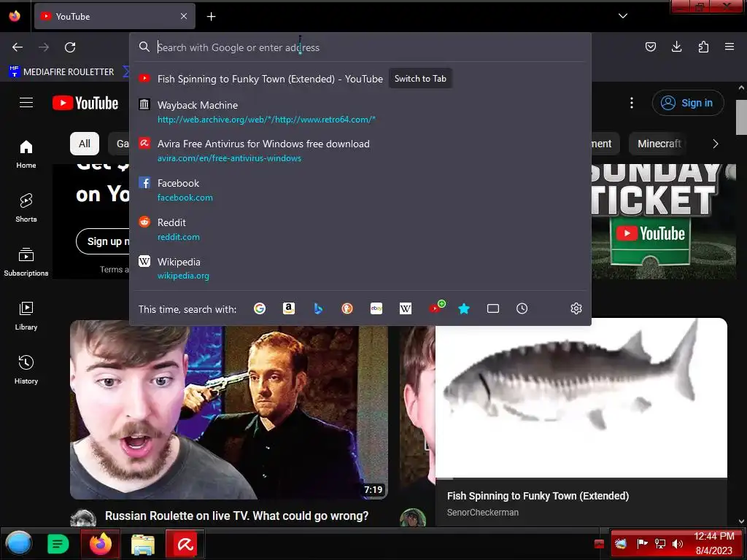Image resolution: width=747 pixels, height=560 pixels.
Task: Open the Fish Spinning video preview thumbnail
Action: [x=581, y=398]
